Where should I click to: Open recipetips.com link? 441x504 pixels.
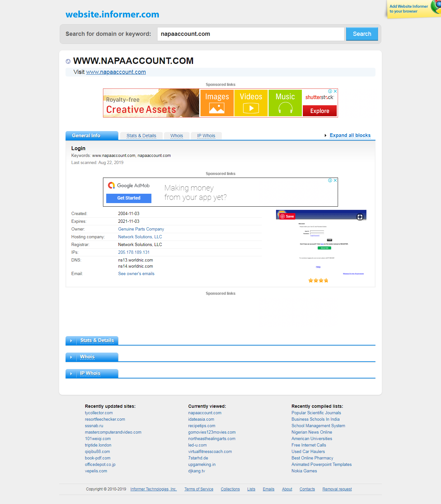202,426
